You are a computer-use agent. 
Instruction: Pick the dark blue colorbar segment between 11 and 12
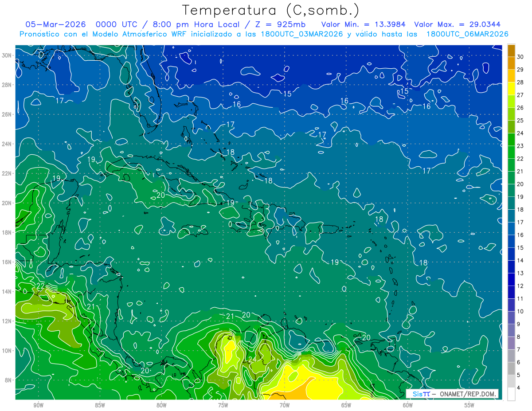(x=511, y=292)
